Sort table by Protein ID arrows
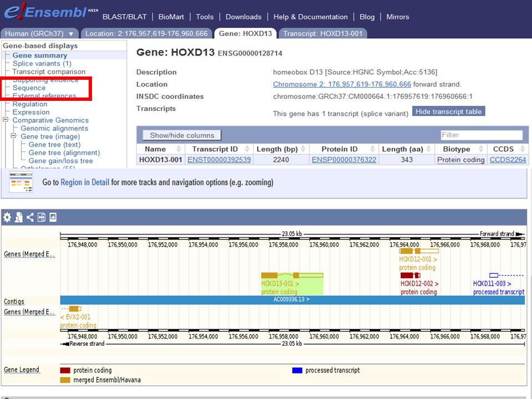The width and height of the screenshot is (532, 399). click(372, 149)
